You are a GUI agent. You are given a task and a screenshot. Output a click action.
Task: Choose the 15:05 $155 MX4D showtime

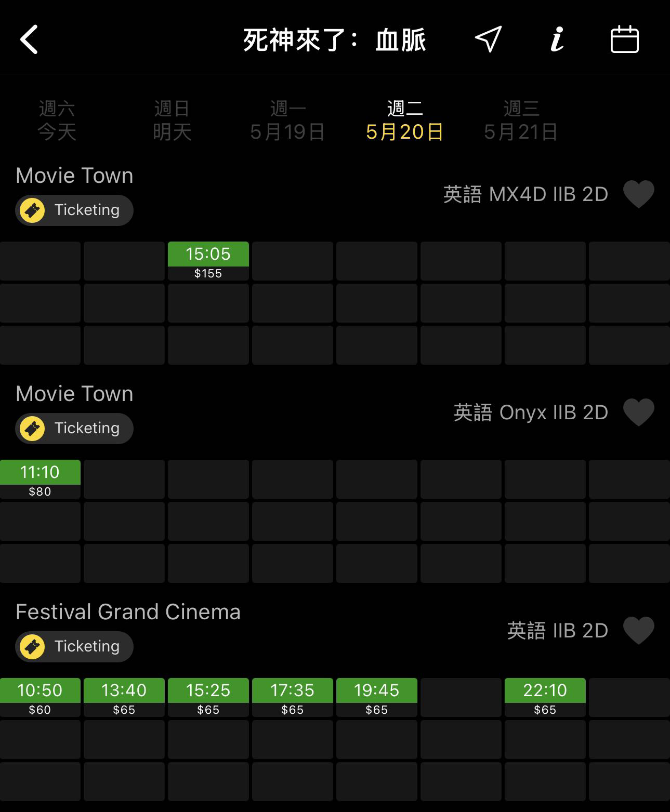(x=208, y=261)
